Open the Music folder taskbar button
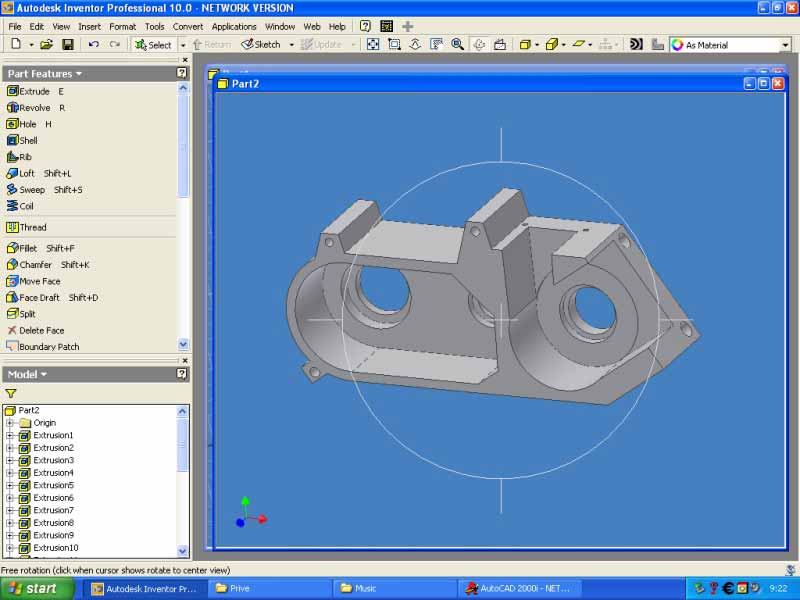 (395, 589)
